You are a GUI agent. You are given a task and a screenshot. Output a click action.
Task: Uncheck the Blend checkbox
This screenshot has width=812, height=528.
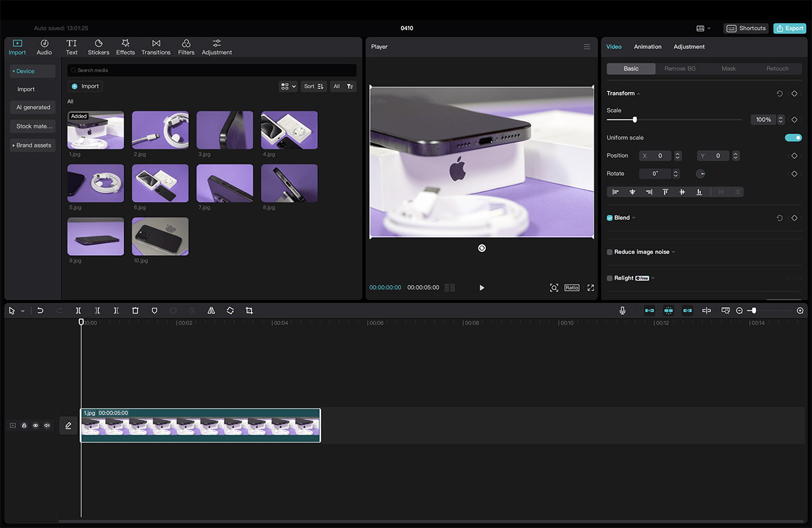pyautogui.click(x=610, y=218)
